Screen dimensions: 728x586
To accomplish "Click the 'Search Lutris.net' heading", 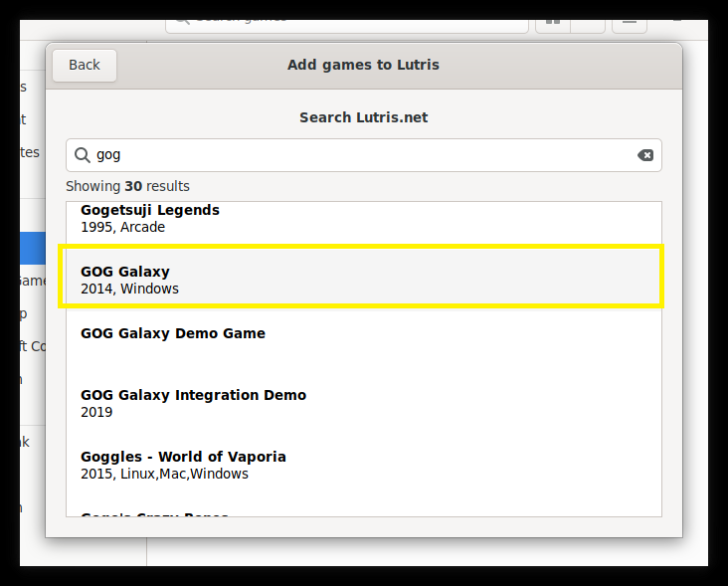I will click(x=363, y=117).
